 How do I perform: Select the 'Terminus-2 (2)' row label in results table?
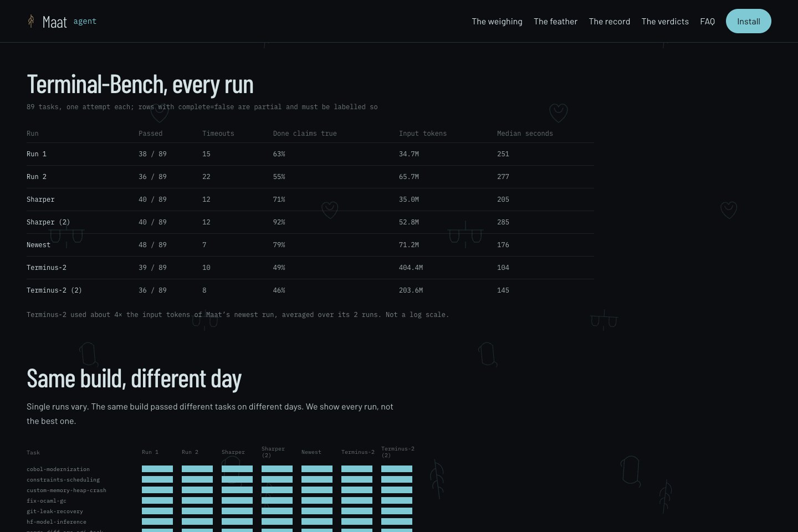click(54, 290)
